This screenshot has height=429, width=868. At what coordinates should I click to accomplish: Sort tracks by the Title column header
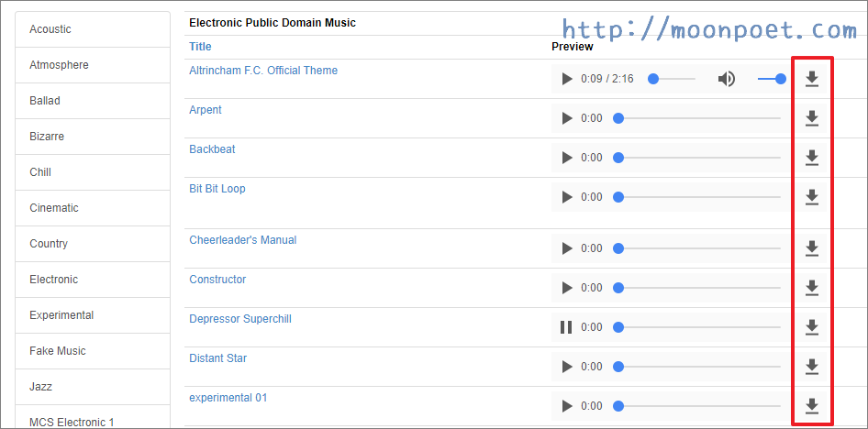pos(200,47)
